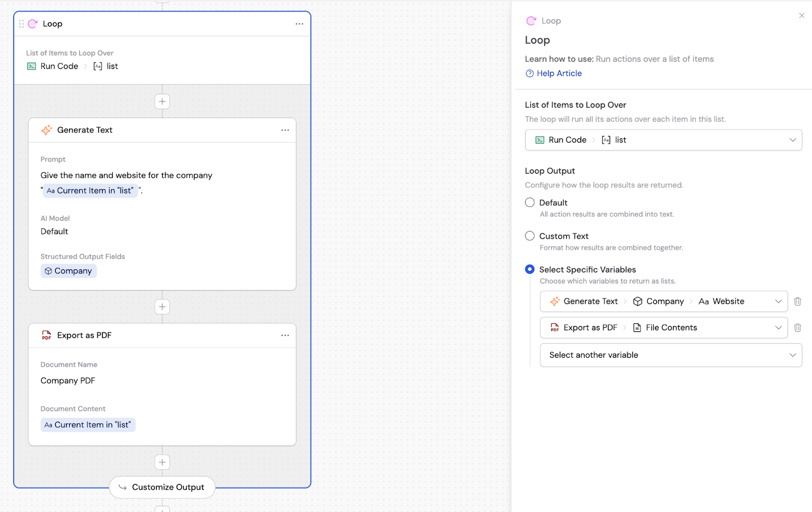Click the Generate Text block title

(85, 130)
